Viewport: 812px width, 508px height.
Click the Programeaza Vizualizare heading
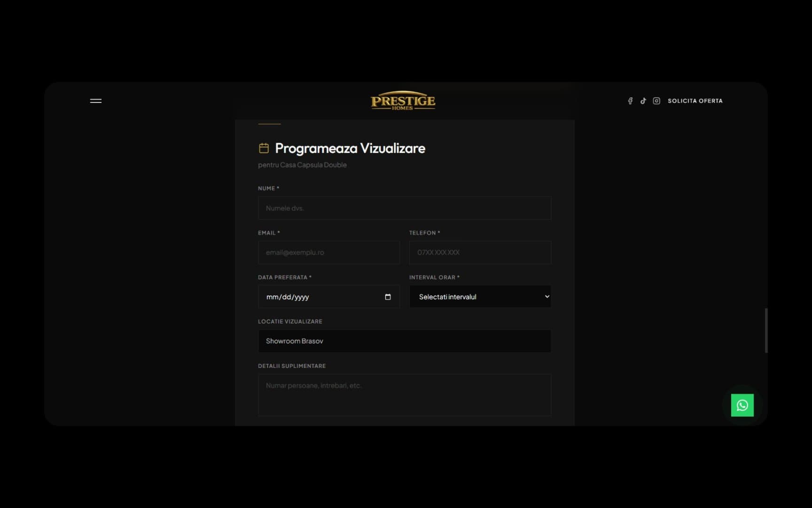click(x=350, y=148)
